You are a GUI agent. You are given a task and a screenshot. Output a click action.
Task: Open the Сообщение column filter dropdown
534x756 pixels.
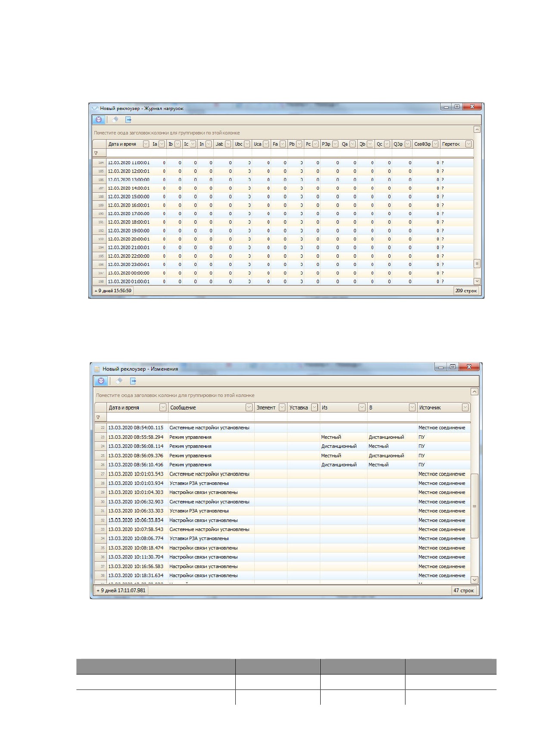coord(249,407)
